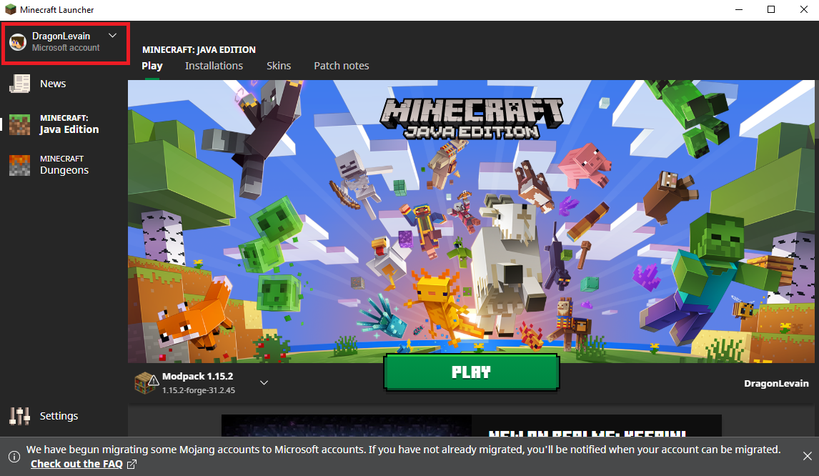Click the green PLAY button

click(471, 372)
